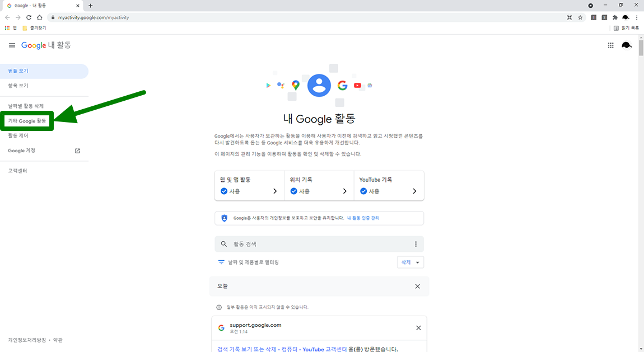The height and width of the screenshot is (352, 644).
Task: Click the magnifier icon in activity search
Action: coord(224,244)
